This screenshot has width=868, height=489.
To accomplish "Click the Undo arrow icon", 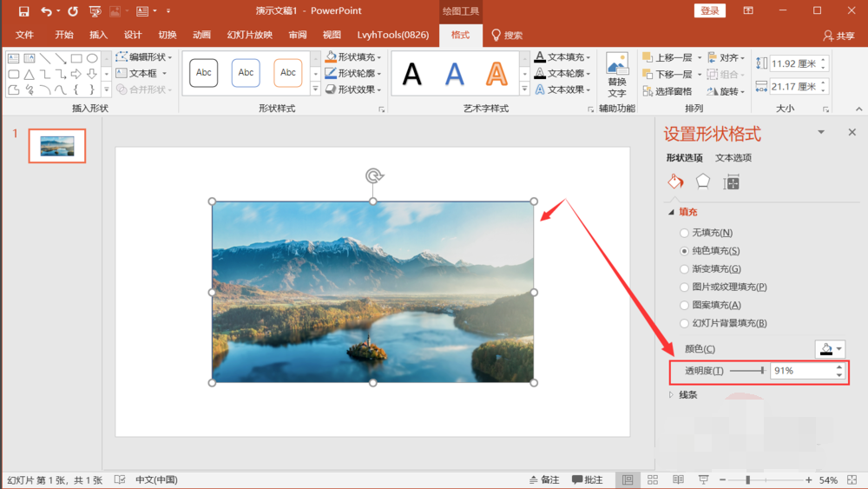I will (x=46, y=11).
